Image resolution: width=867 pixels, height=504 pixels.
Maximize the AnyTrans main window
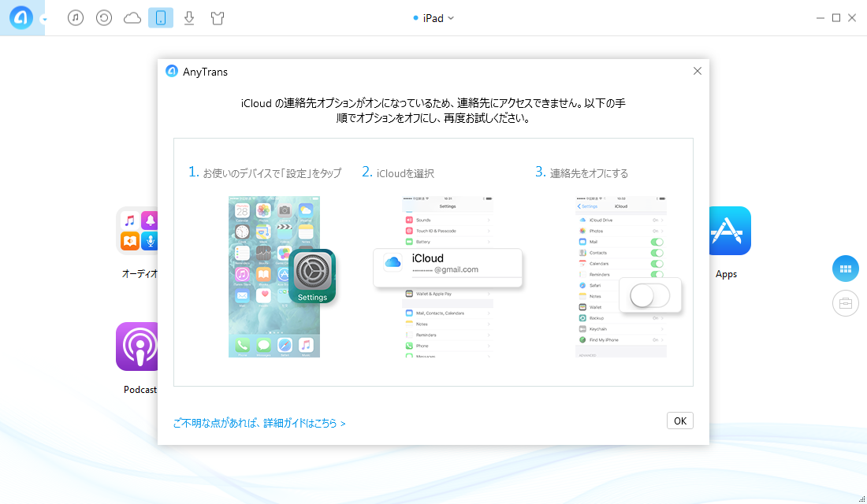[836, 18]
